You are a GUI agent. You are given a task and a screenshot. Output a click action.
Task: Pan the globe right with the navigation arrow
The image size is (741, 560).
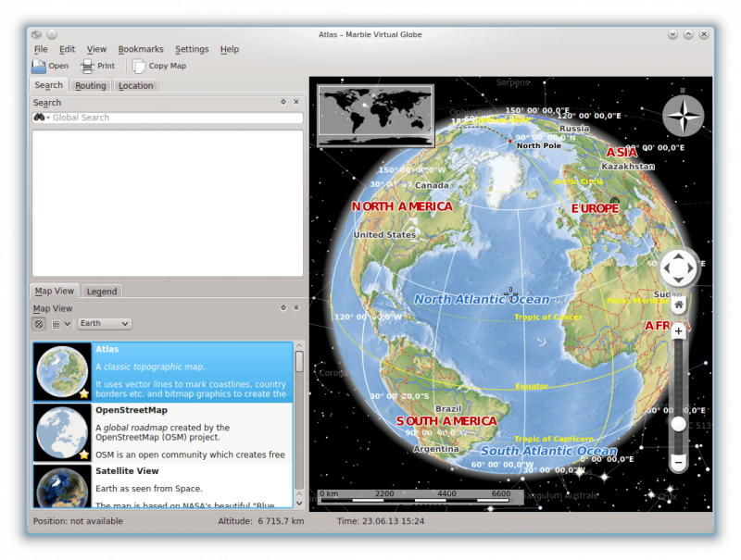tap(690, 268)
